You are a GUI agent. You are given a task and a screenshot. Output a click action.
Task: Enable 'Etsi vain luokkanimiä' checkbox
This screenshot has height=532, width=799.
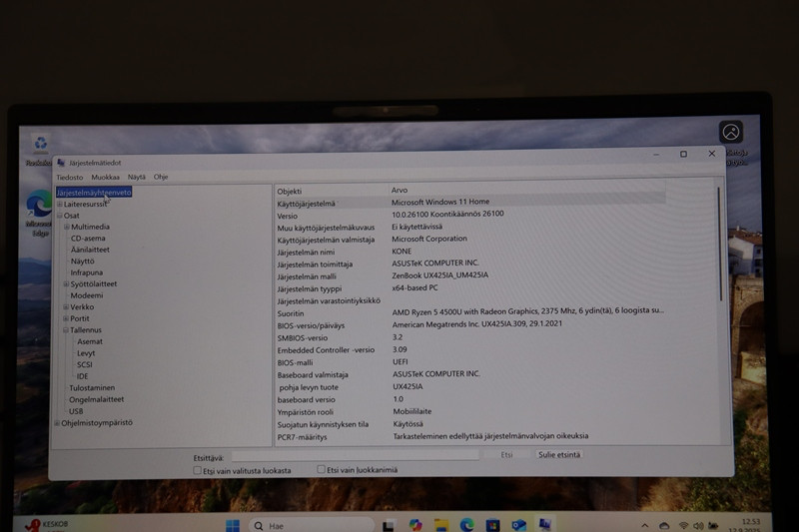(x=321, y=469)
